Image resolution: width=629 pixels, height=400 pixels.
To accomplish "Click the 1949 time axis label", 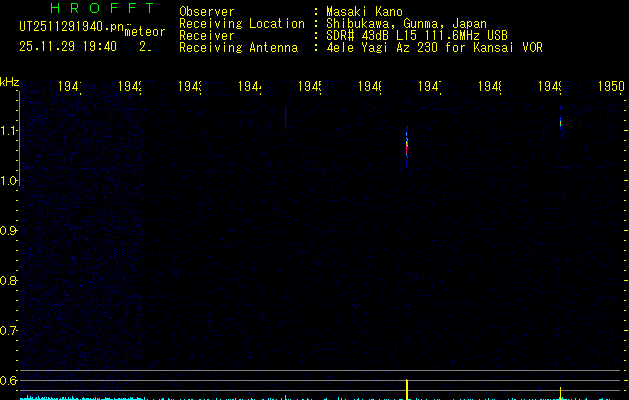I will (549, 86).
